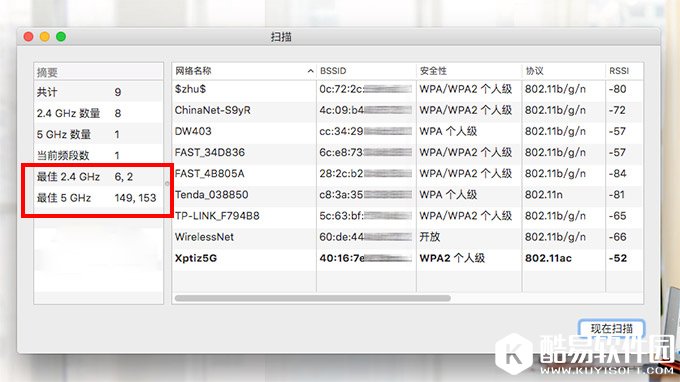Click the 最佳 2.4 GHz channel row
Screen dimensions: 680x382
click(98, 176)
